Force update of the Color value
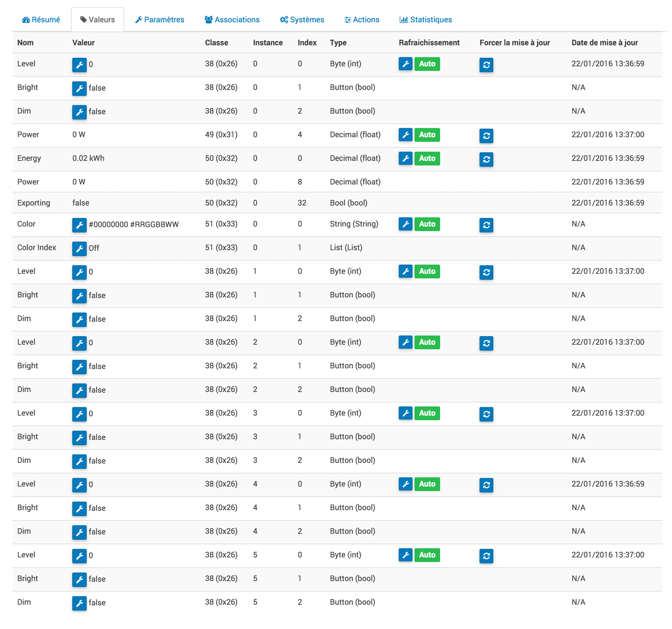This screenshot has height=629, width=672. 486,225
